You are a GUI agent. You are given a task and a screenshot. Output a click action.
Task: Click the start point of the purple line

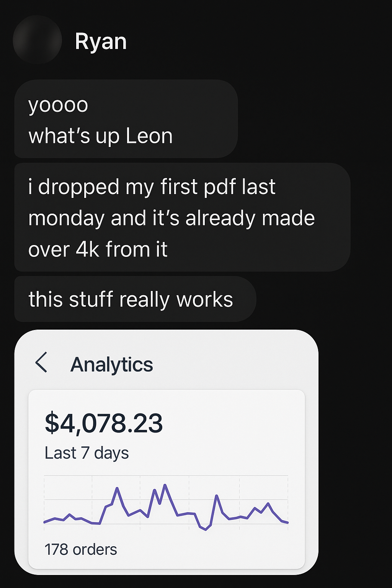tap(44, 522)
